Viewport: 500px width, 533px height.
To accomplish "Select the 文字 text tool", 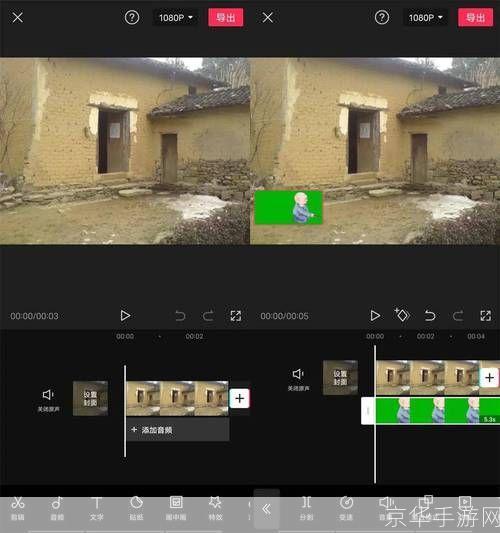I will click(97, 508).
